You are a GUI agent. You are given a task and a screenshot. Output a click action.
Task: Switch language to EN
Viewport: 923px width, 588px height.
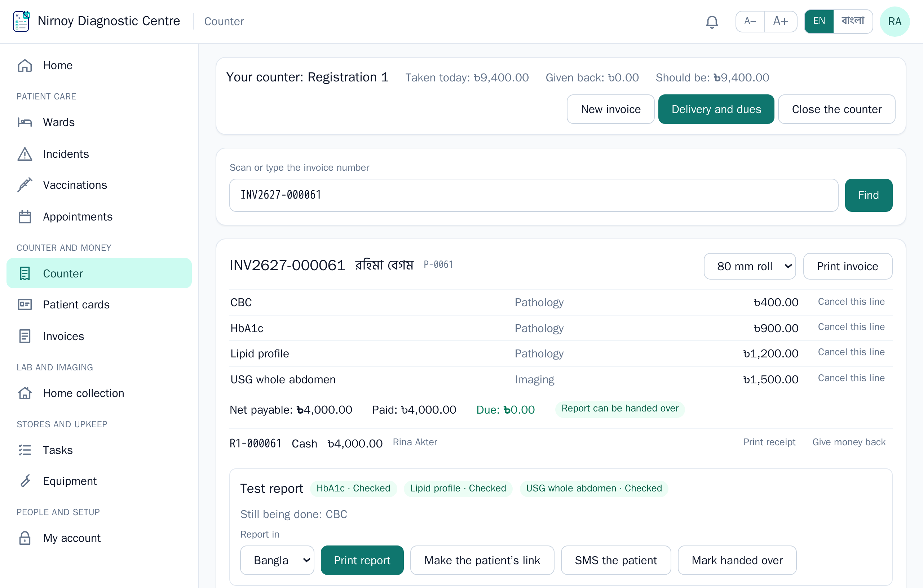819,21
